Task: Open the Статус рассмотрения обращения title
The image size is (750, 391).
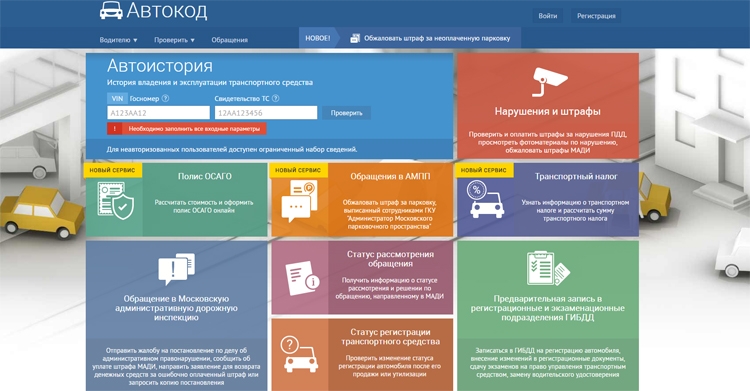Action: (x=390, y=259)
